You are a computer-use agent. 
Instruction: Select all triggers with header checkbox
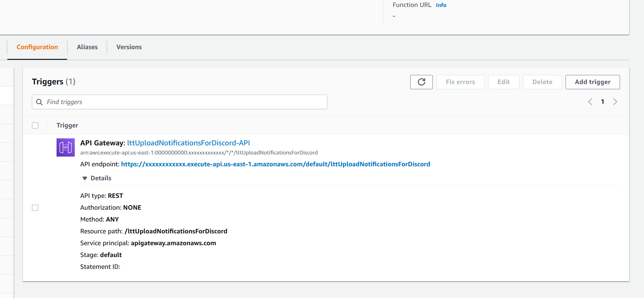pos(35,125)
